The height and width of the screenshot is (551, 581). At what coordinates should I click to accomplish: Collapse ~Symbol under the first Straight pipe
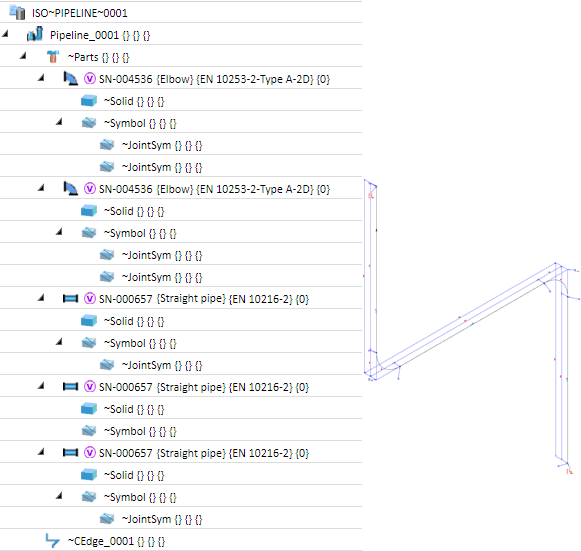point(59,342)
